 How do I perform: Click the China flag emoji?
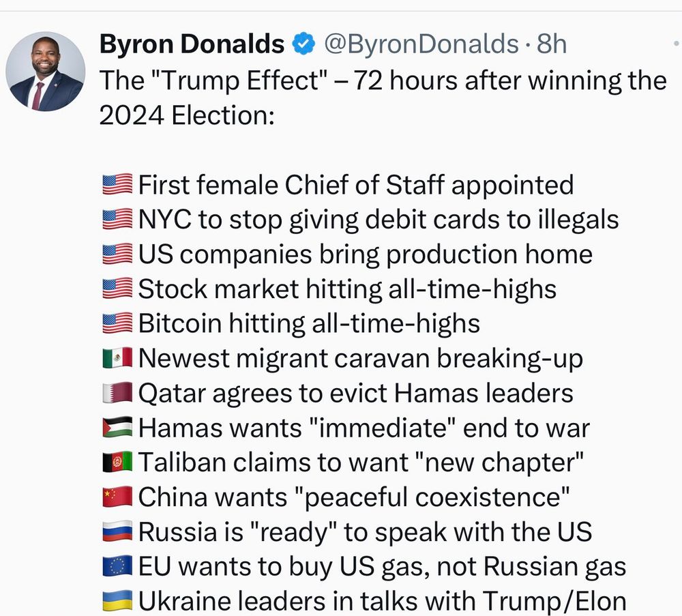[x=117, y=497]
